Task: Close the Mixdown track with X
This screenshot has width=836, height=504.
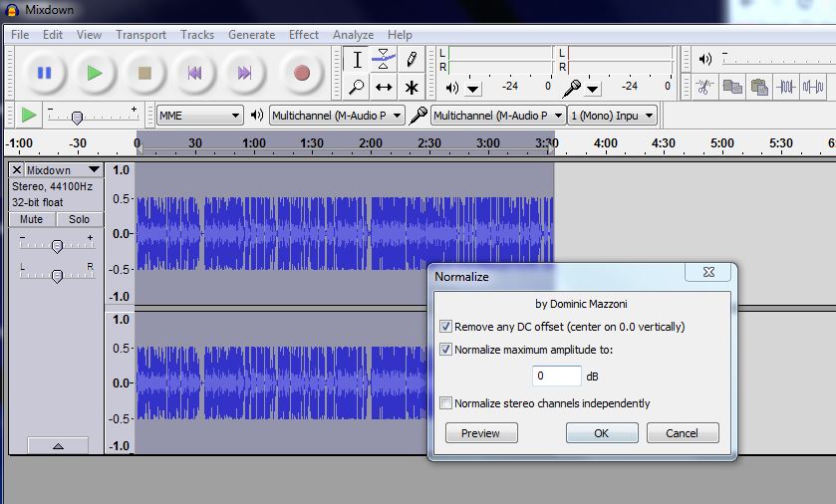Action: tap(17, 170)
